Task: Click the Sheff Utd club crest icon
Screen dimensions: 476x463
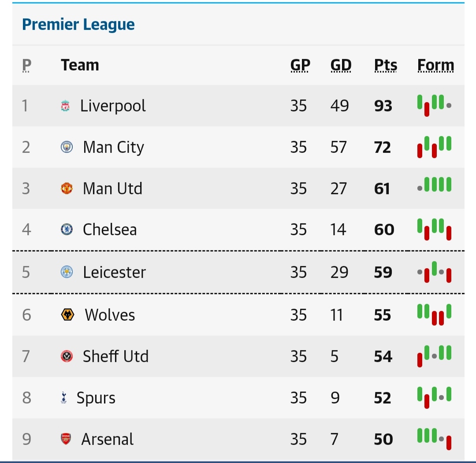Action: tap(67, 356)
